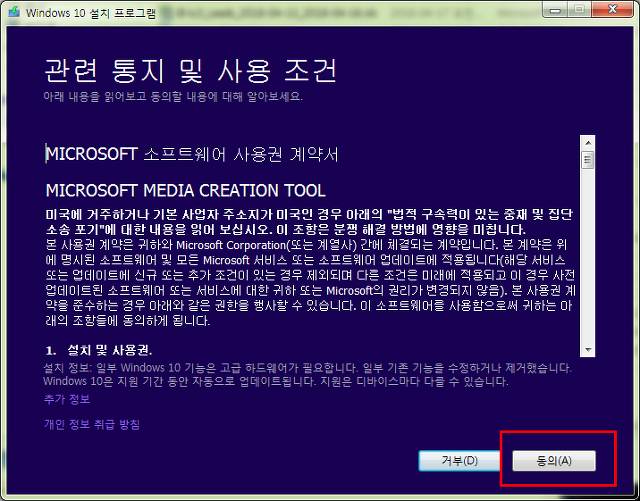This screenshot has width=640, height=501.
Task: Close the Windows 10 setup window
Action: point(612,10)
